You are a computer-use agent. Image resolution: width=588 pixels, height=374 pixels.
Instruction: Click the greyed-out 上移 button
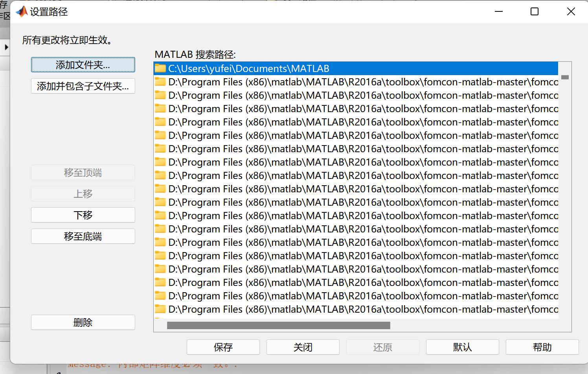point(83,194)
